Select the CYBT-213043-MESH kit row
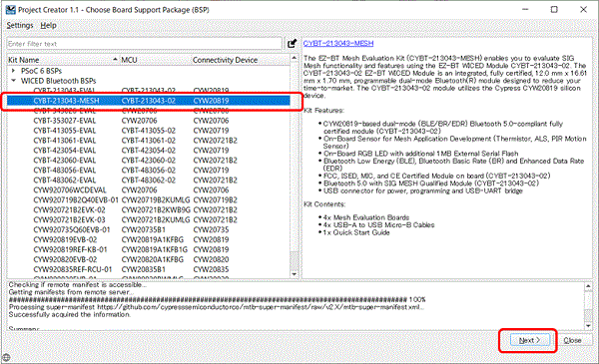The width and height of the screenshot is (599, 364). pyautogui.click(x=149, y=101)
